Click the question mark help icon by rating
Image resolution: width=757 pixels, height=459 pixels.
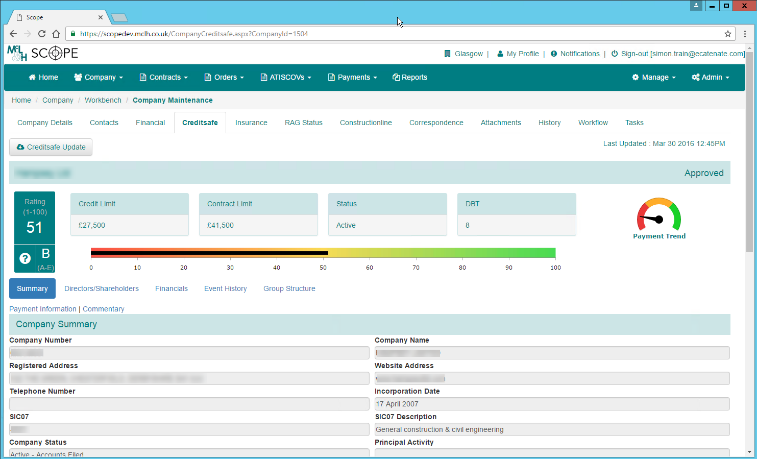[x=24, y=258]
